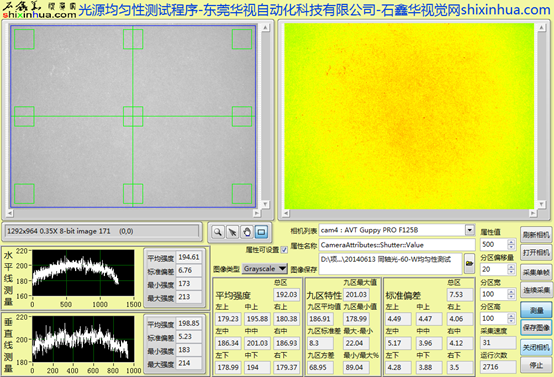This screenshot has height=377, width=554.
Task: Click the 停止 stop button
Action: pyautogui.click(x=536, y=365)
